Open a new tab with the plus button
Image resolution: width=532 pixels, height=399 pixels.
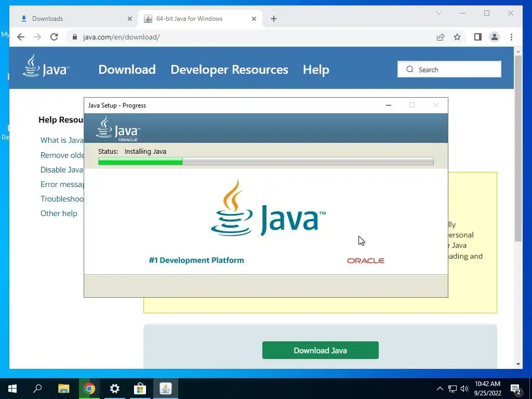274,19
